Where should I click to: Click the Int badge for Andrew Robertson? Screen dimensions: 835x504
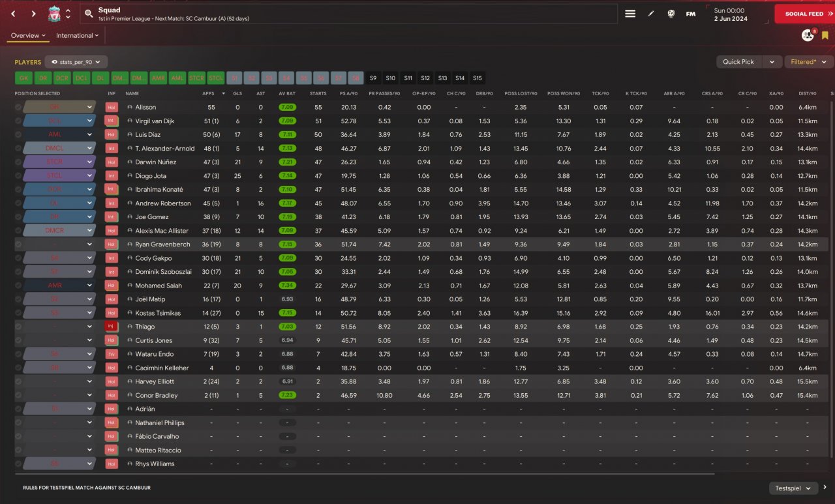click(112, 203)
